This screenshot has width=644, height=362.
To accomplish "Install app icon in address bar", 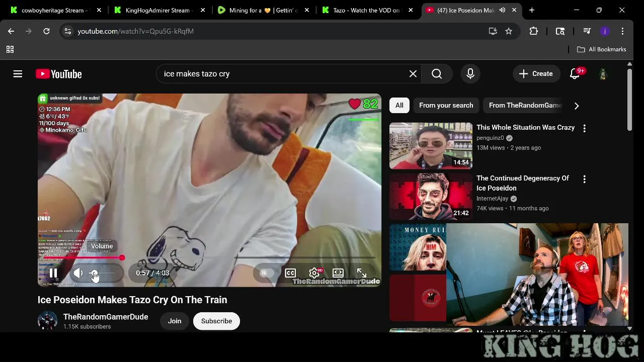I will [493, 31].
